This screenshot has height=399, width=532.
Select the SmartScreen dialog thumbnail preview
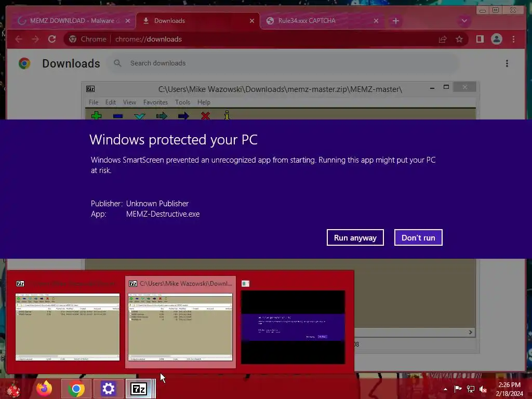click(293, 327)
